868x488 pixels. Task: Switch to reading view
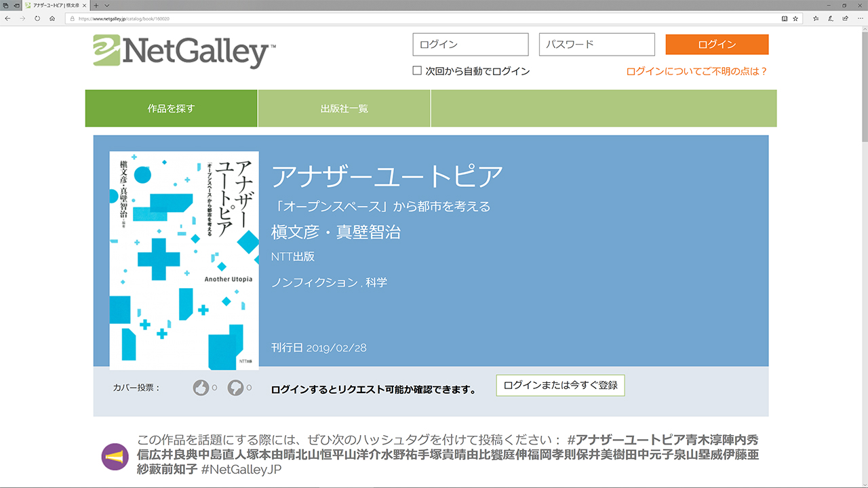click(x=785, y=18)
